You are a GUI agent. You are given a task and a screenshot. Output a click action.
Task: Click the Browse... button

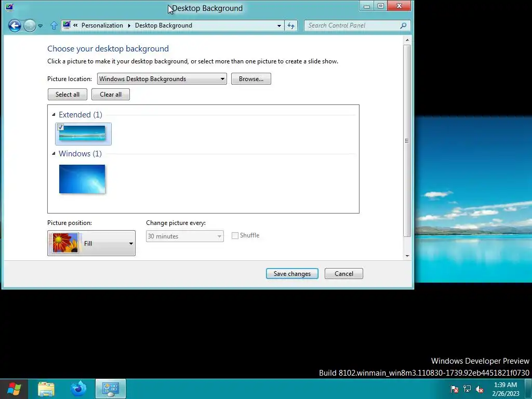(251, 79)
